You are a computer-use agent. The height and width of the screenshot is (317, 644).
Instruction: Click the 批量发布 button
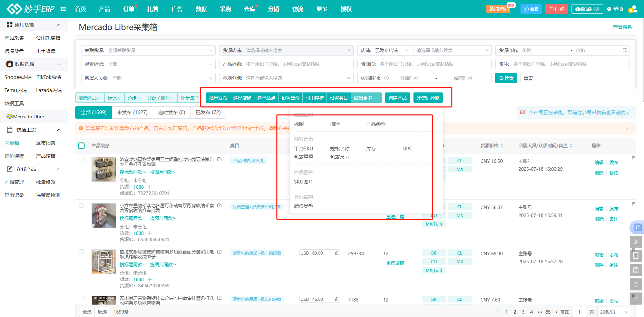coord(218,98)
